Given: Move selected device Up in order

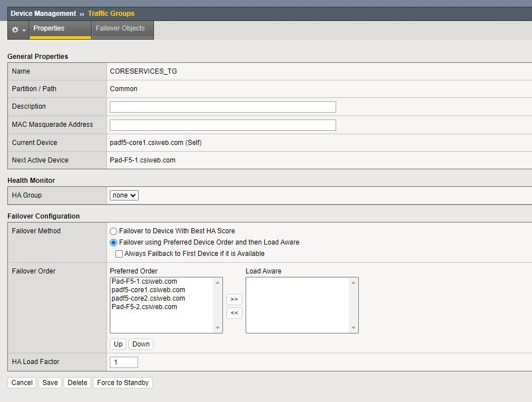Looking at the screenshot, I should tap(118, 344).
